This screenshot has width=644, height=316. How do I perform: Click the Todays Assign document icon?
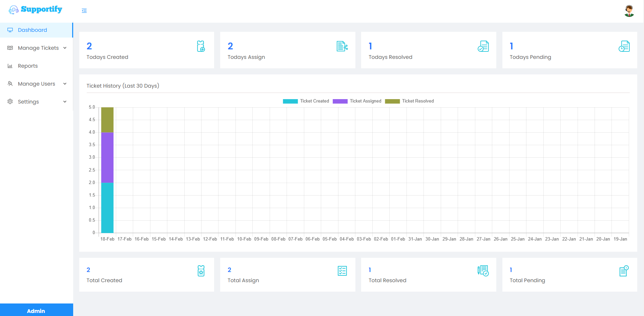(342, 46)
